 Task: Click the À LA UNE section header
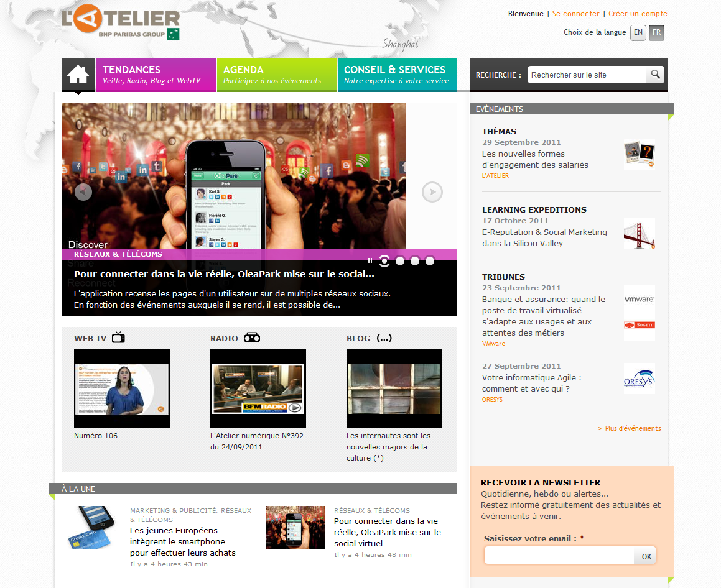coord(253,489)
